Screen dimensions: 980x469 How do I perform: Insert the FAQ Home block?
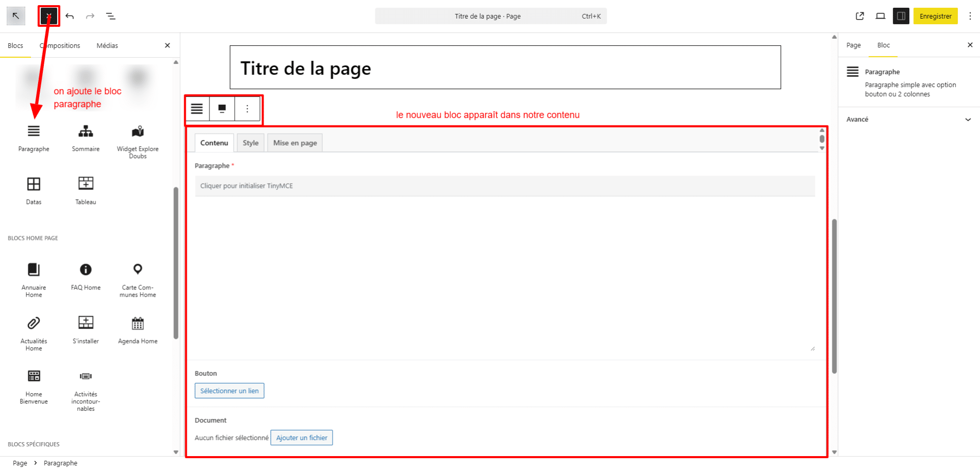click(x=86, y=276)
